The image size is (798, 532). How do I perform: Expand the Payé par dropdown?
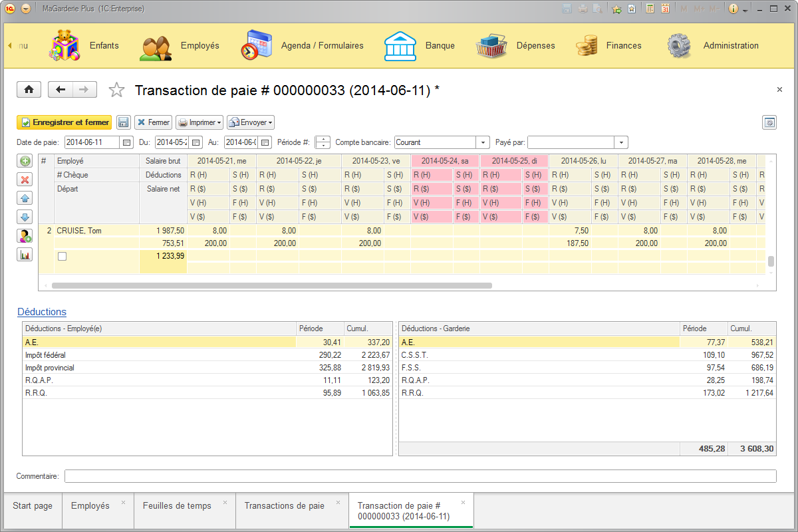[x=620, y=142]
